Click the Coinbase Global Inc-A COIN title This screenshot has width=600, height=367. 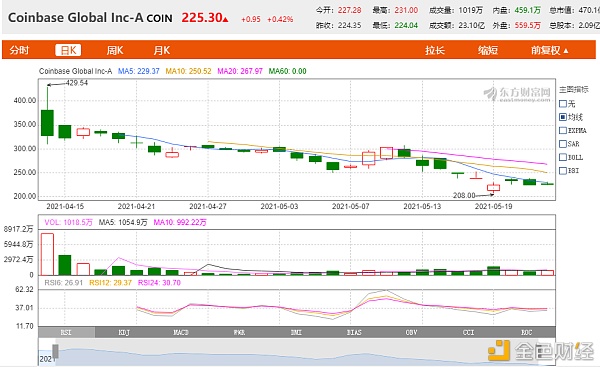(x=90, y=18)
